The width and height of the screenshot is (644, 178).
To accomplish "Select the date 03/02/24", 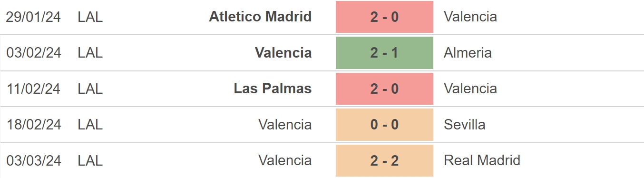I will (34, 52).
